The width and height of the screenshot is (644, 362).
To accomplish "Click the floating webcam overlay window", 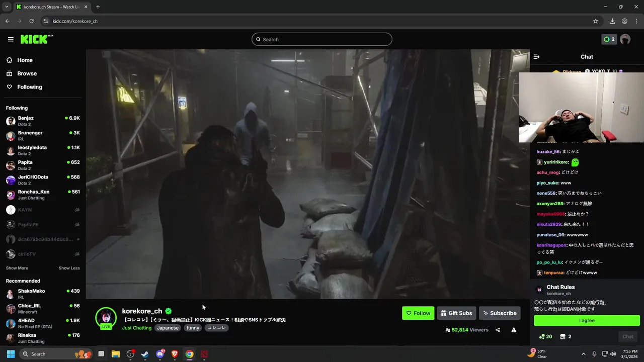I will [582, 107].
